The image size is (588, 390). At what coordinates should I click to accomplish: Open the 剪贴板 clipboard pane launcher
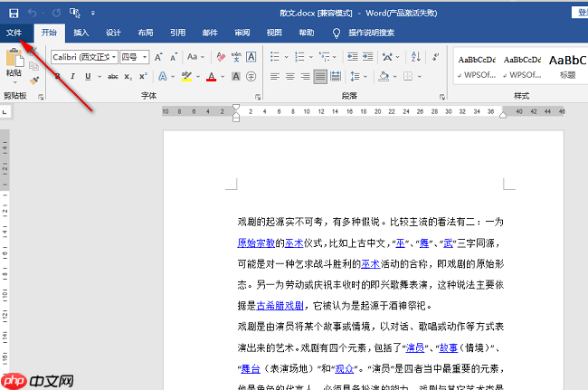41,97
